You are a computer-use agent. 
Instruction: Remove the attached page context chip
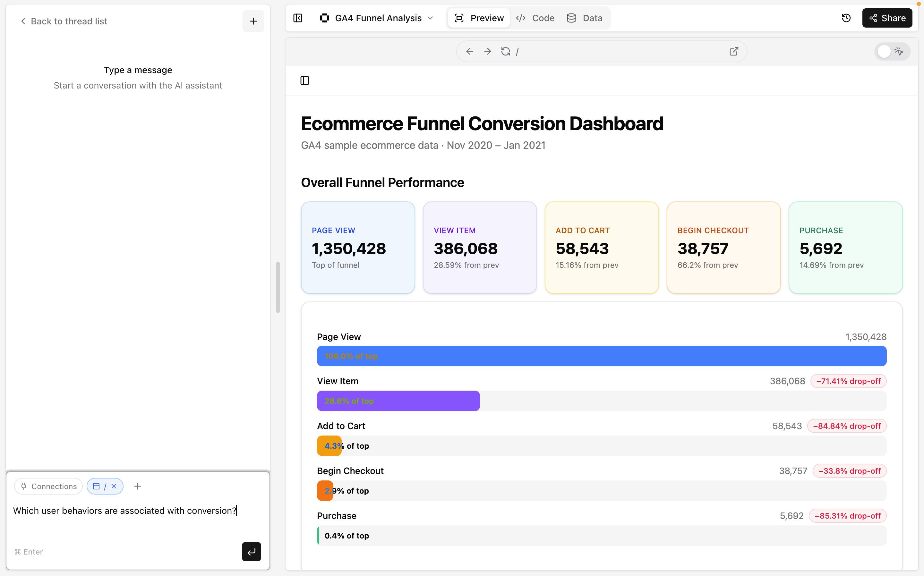114,486
